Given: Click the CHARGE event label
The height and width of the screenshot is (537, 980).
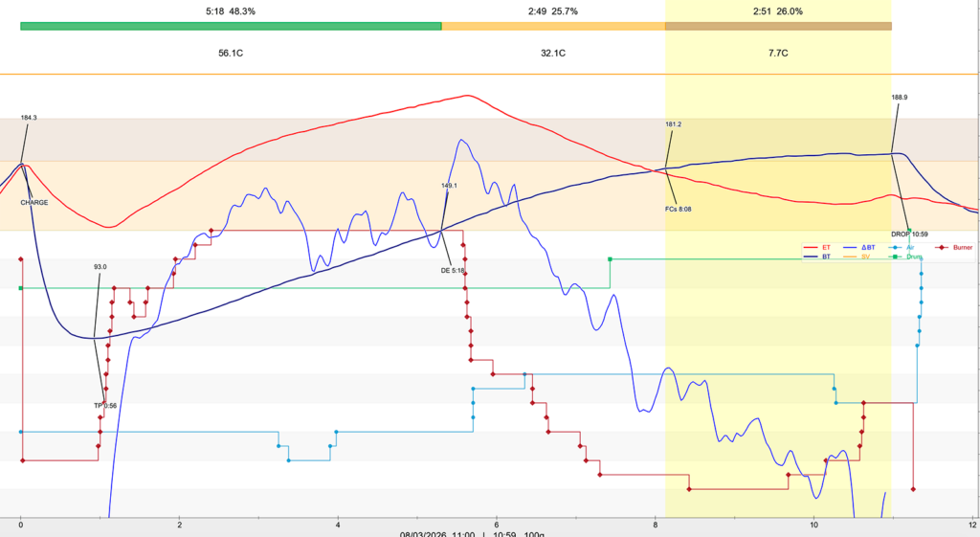Looking at the screenshot, I should [34, 203].
